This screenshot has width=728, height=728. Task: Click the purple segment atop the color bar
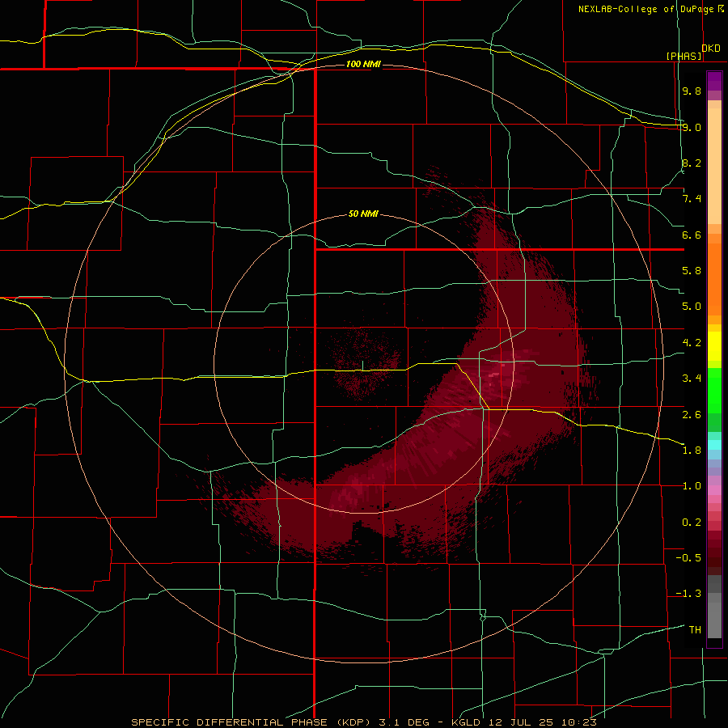714,81
